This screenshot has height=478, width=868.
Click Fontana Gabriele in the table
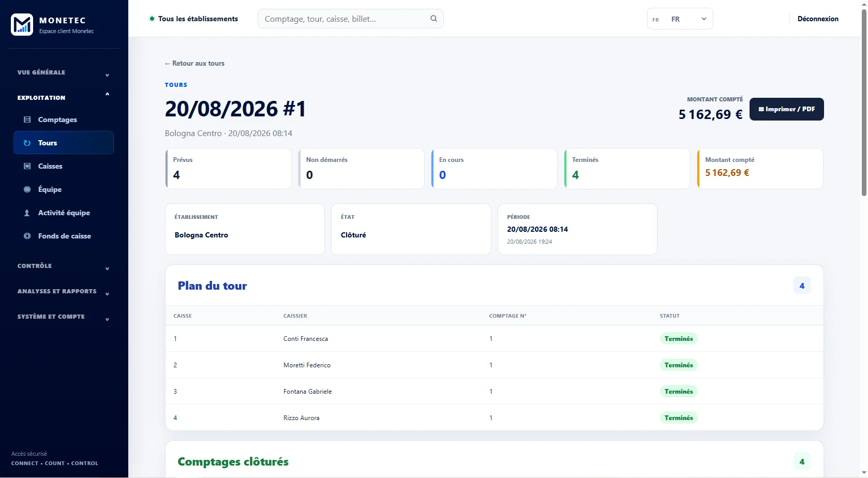point(307,392)
